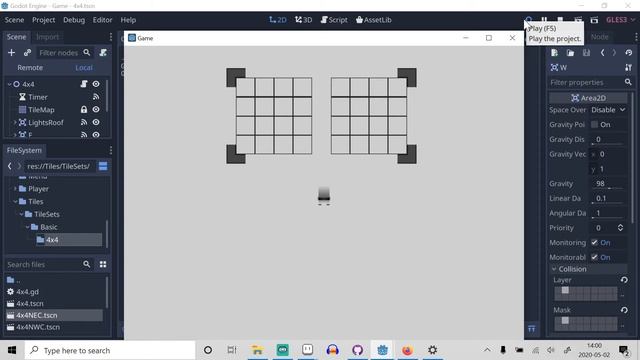This screenshot has height=360, width=640.
Task: Toggle the Monitoring checkbox
Action: (594, 242)
